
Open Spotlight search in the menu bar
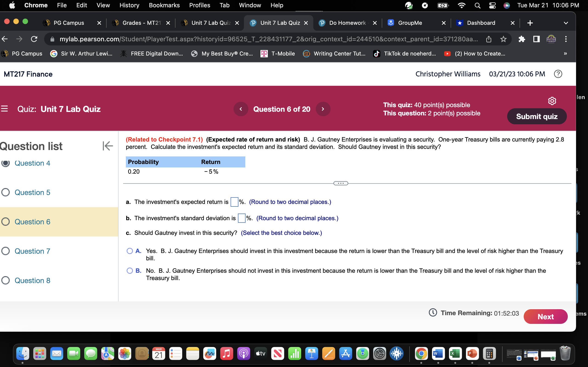click(477, 5)
